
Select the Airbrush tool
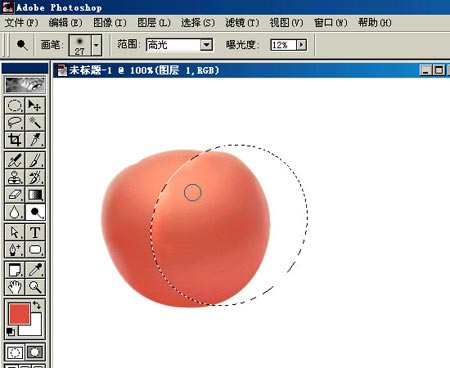tap(15, 160)
